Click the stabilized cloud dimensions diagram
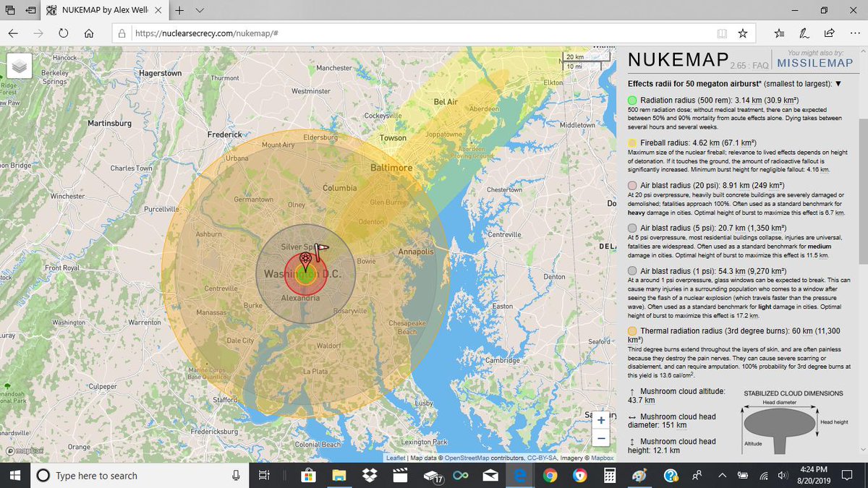The image size is (868, 488). tap(793, 421)
